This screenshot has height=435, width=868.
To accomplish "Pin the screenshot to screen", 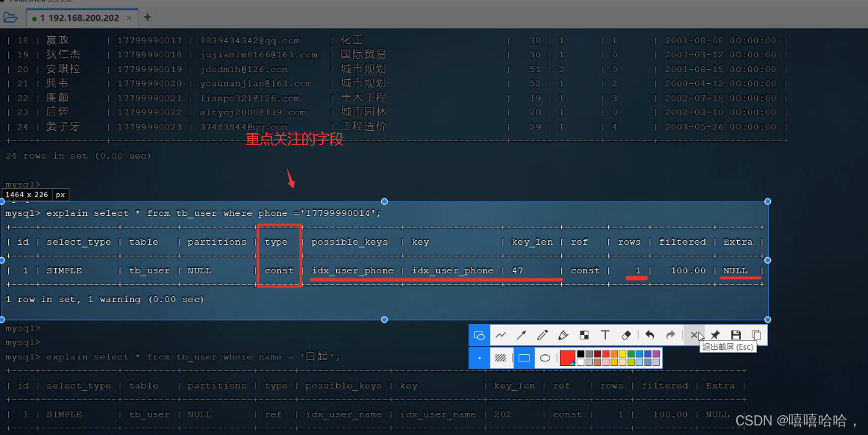I will pos(714,335).
